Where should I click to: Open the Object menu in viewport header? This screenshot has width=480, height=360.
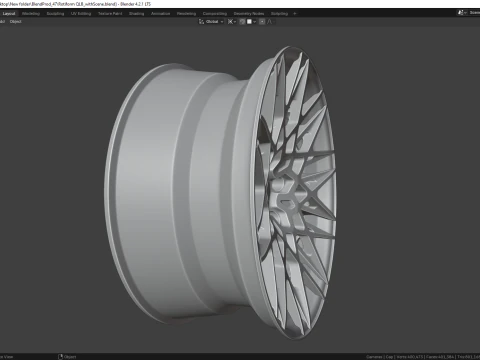[15, 22]
